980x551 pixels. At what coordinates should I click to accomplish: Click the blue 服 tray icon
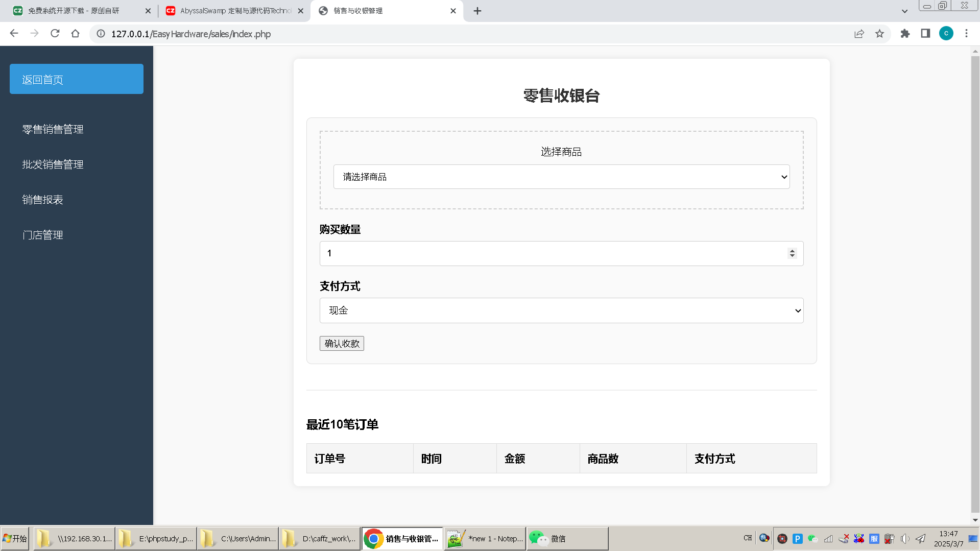[874, 539]
